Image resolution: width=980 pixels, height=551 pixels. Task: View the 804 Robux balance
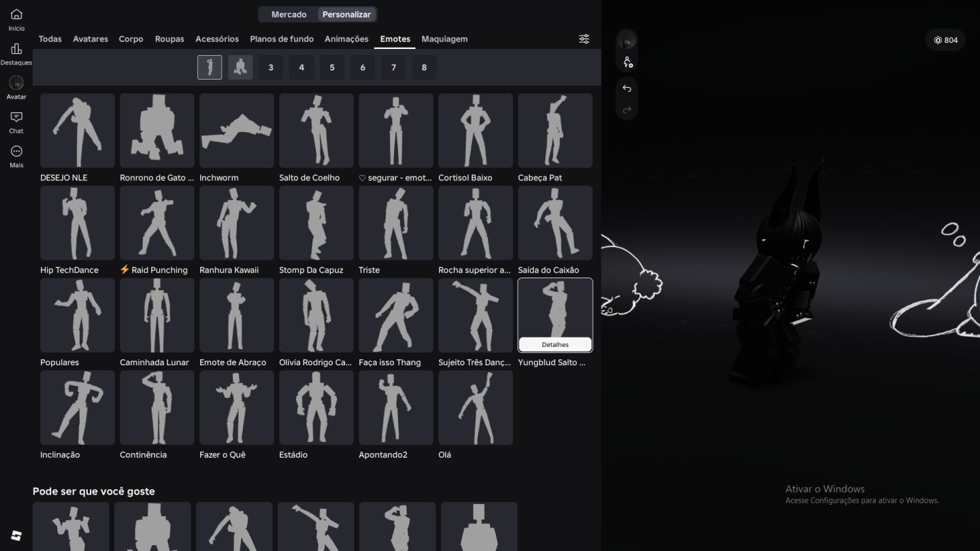point(945,40)
